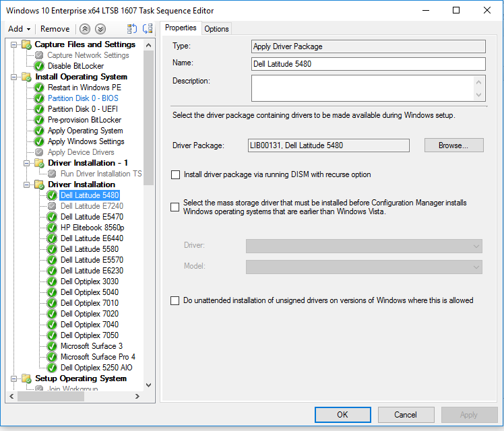504x431 pixels.
Task: Open the disabled Driver combo box
Action: 364,246
